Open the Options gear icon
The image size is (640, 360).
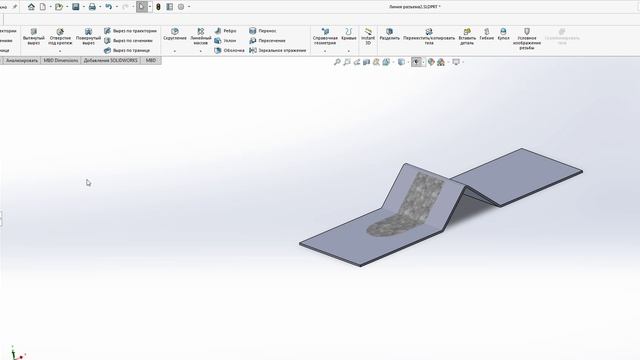pos(181,7)
